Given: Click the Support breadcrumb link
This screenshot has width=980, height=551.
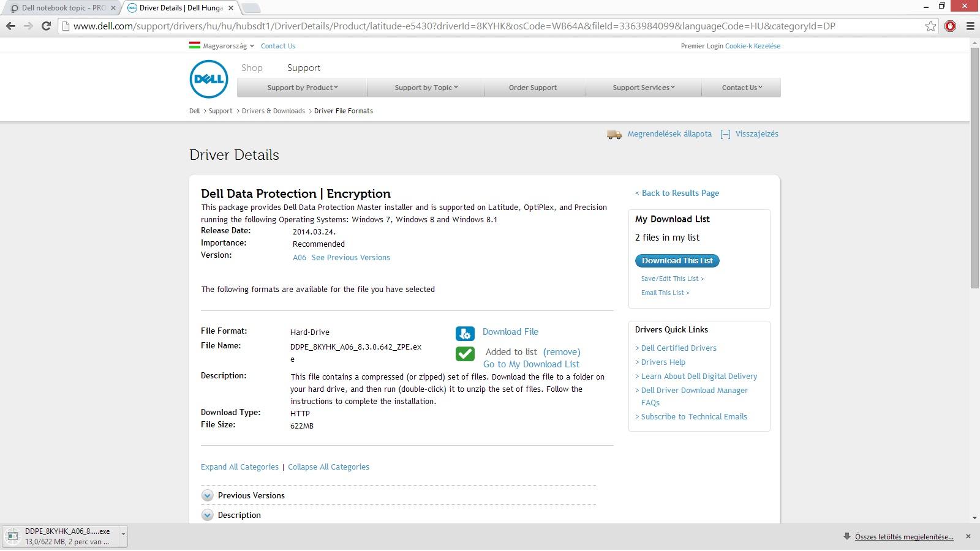Looking at the screenshot, I should pyautogui.click(x=221, y=111).
